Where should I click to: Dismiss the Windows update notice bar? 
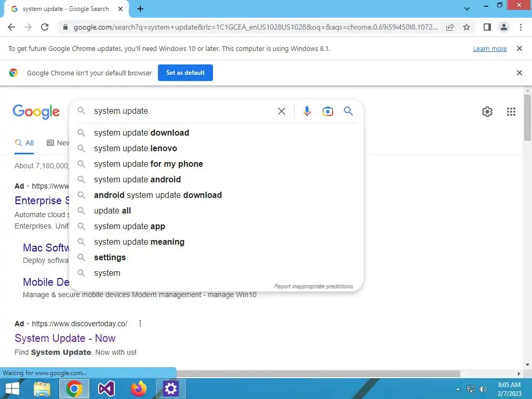click(x=519, y=48)
